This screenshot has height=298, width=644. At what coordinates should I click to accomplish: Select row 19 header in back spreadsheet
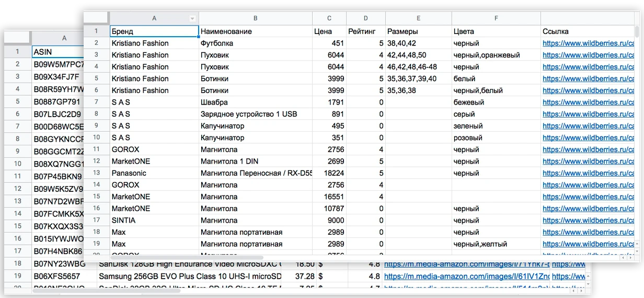pyautogui.click(x=17, y=276)
